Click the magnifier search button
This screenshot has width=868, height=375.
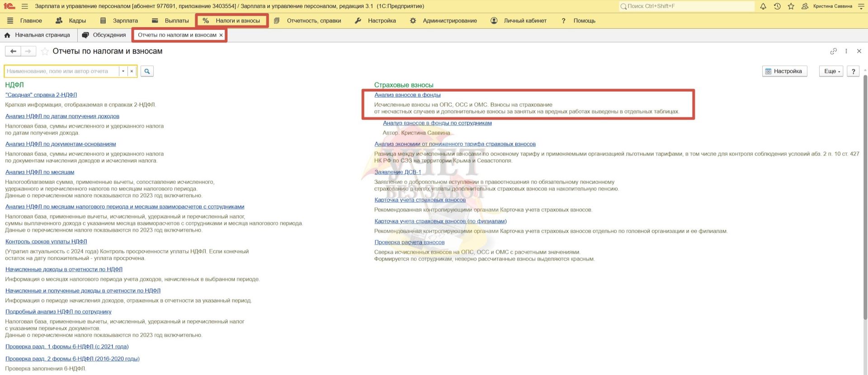tap(147, 71)
